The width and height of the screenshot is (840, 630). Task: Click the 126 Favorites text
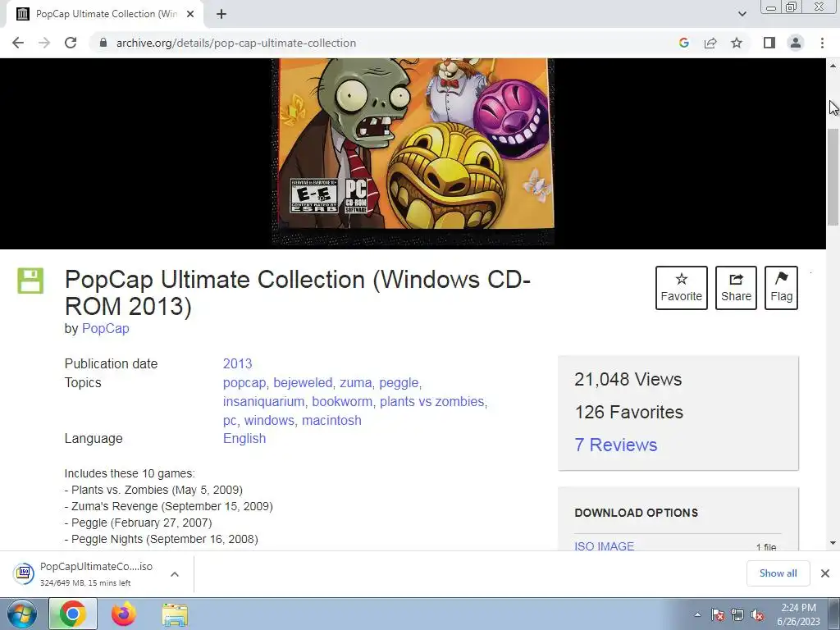tap(629, 412)
